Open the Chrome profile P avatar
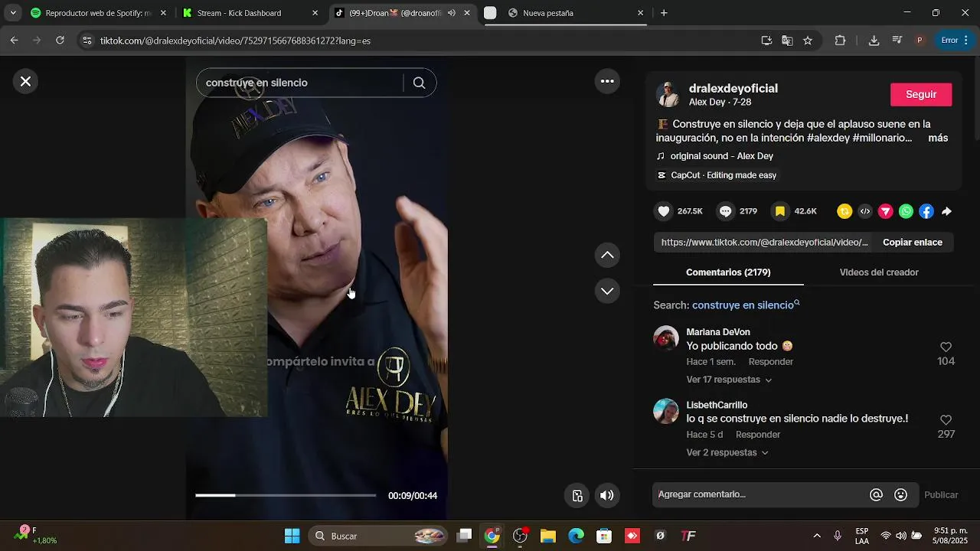The width and height of the screenshot is (980, 551). (x=920, y=41)
